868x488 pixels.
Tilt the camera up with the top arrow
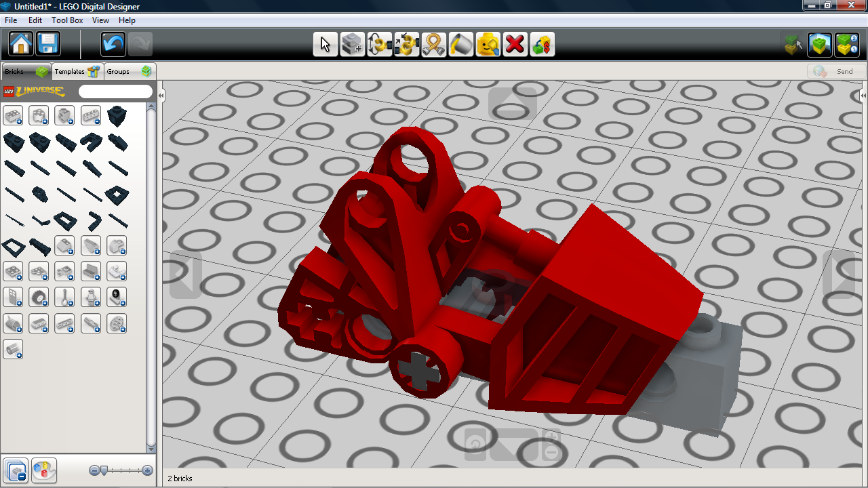coord(513,104)
